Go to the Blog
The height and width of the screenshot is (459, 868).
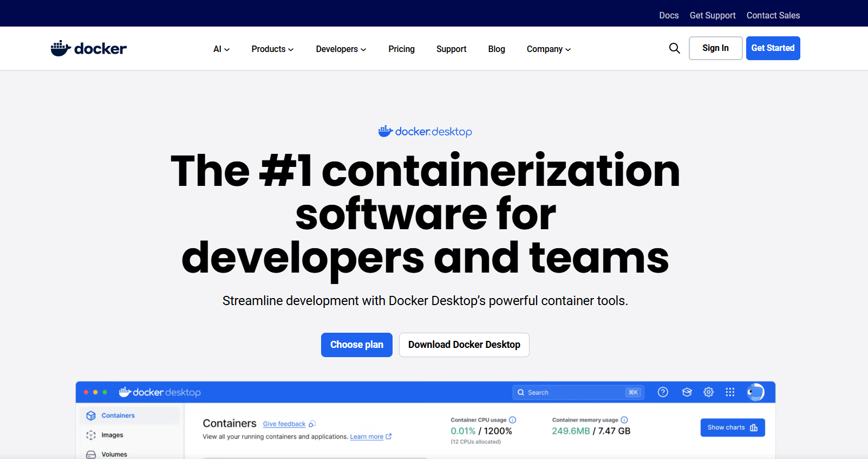tap(497, 49)
